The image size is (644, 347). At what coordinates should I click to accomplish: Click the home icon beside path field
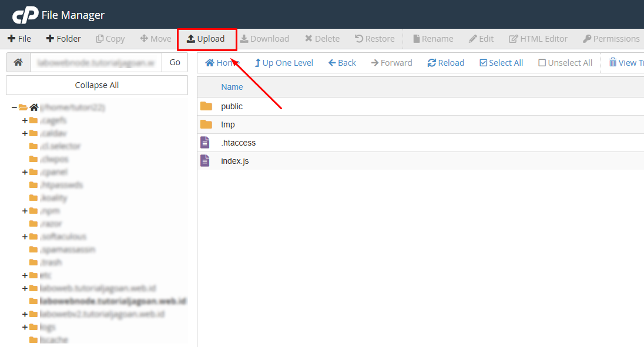[18, 62]
